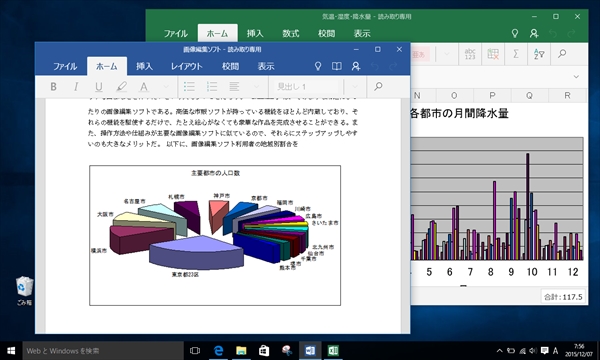The height and width of the screenshot is (360, 600).
Task: Expand font formatting options arrow in Word
Action: coord(166,87)
